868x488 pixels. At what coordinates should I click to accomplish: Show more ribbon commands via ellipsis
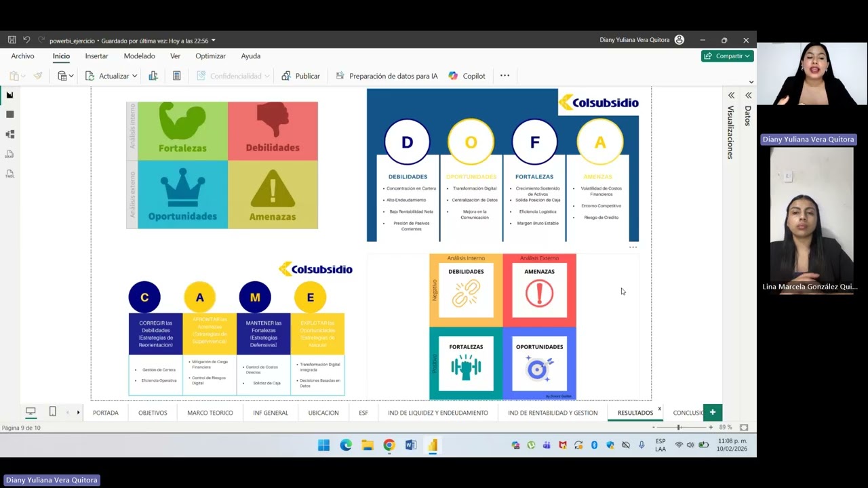pyautogui.click(x=505, y=76)
